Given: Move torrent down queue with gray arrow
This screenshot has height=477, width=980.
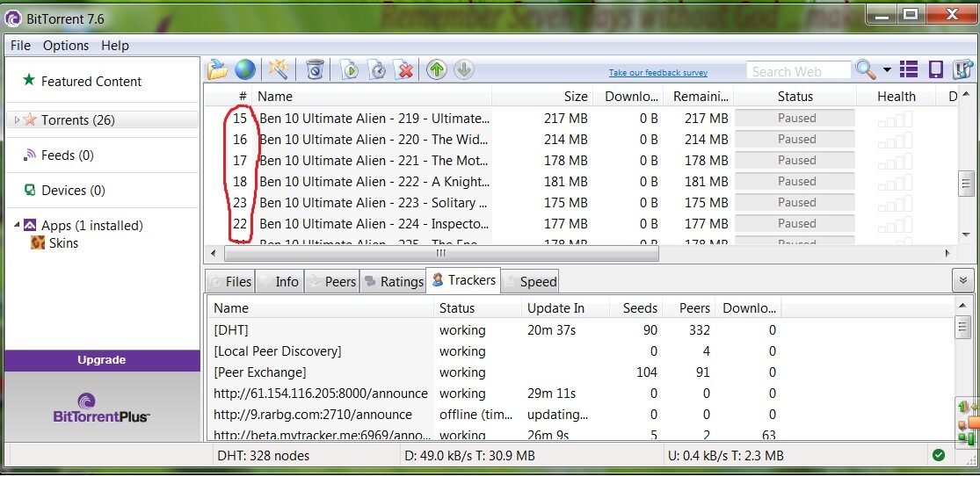Looking at the screenshot, I should pyautogui.click(x=463, y=69).
